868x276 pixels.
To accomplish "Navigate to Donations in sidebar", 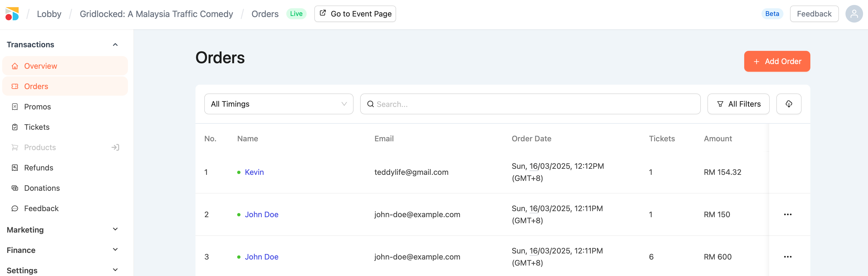I will (42, 188).
